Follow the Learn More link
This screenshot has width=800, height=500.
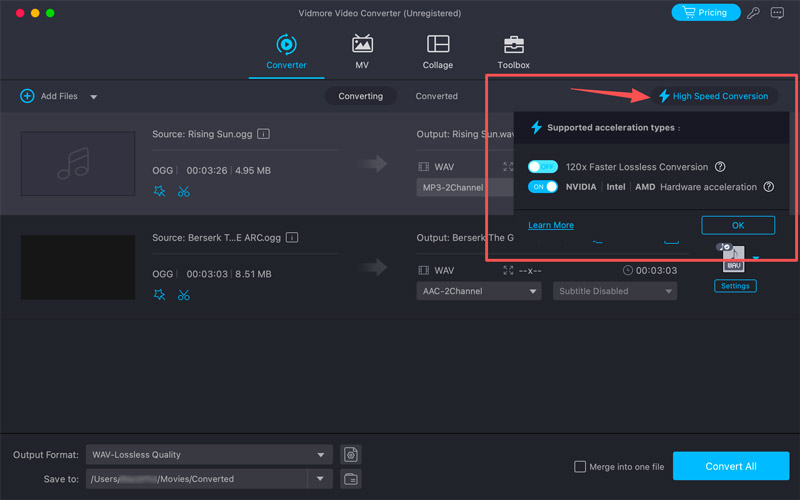click(x=551, y=225)
